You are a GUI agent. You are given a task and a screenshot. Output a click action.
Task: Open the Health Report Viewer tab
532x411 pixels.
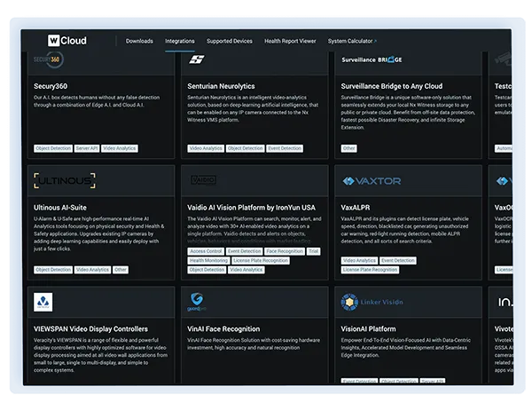click(x=290, y=41)
